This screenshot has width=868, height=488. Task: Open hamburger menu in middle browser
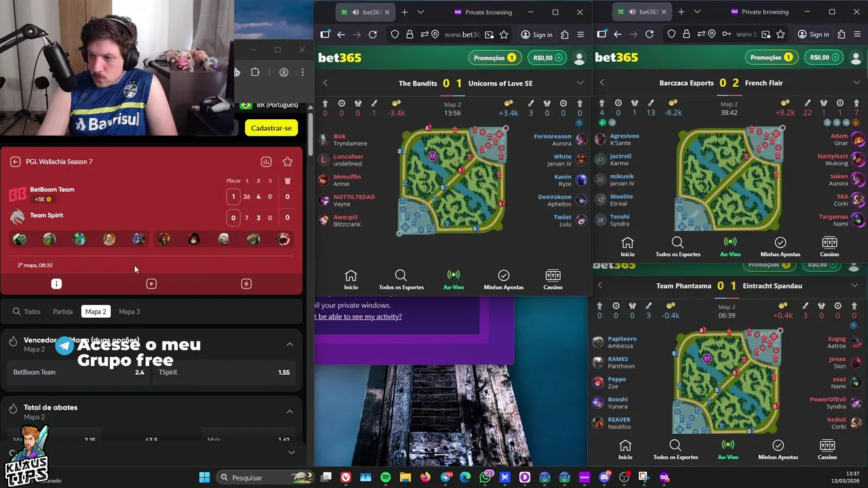(x=580, y=35)
